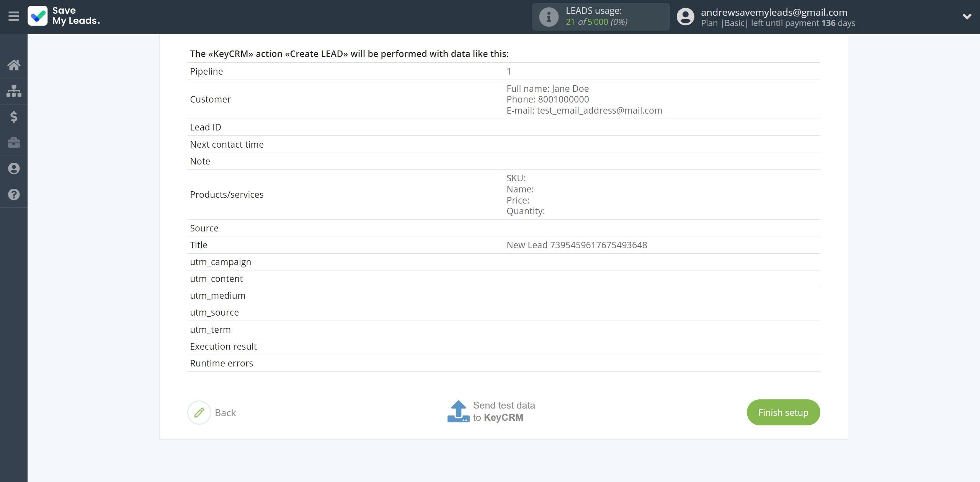The height and width of the screenshot is (482, 980).
Task: Select the Products/services row label
Action: click(x=227, y=195)
